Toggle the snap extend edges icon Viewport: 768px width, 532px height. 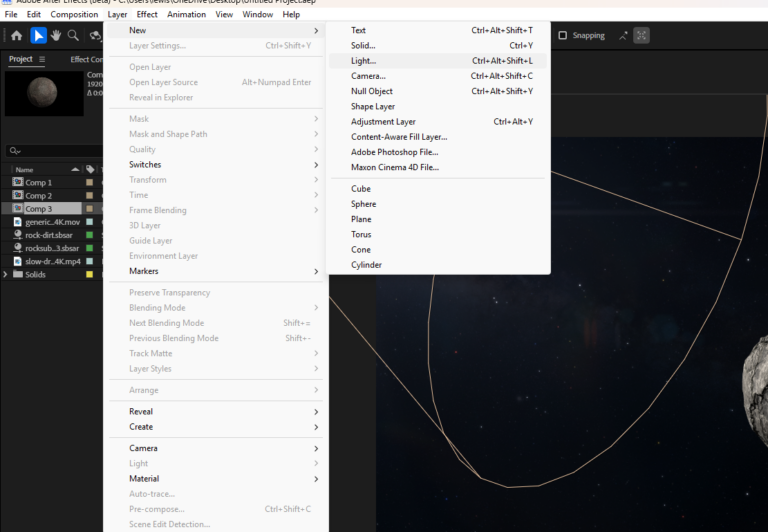pos(623,35)
